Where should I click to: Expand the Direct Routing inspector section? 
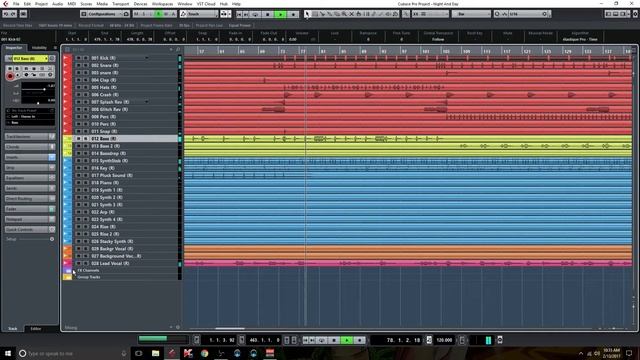point(30,198)
